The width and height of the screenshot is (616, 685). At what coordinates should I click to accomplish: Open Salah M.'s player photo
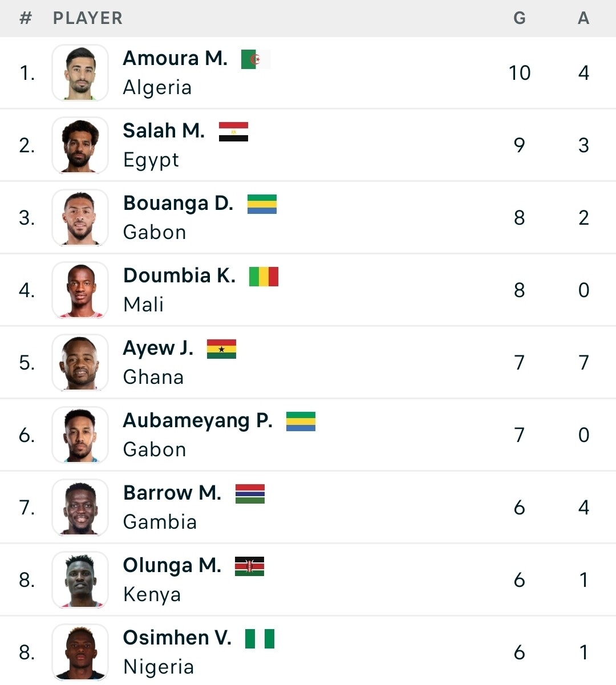tap(80, 145)
